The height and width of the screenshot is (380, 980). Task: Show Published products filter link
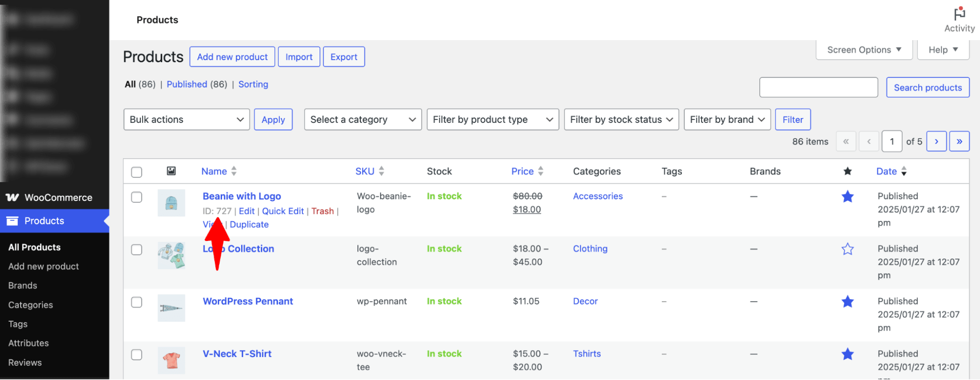coord(187,84)
